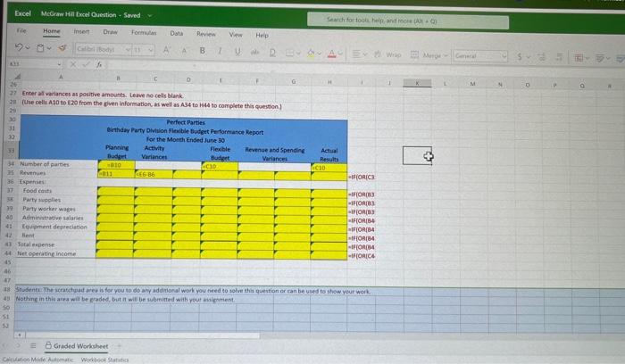
Task: Switch to the Insert tab
Action: pos(81,31)
